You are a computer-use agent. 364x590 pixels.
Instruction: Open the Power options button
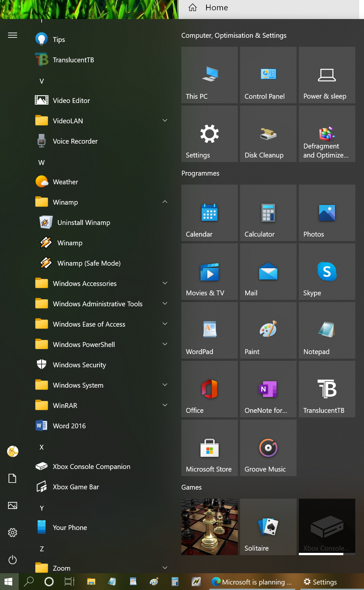tap(13, 560)
